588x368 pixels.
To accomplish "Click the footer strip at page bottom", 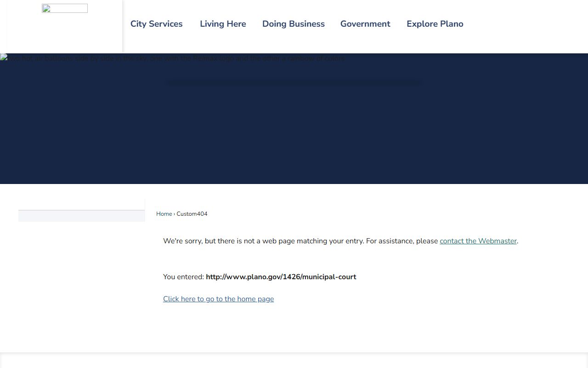I will [x=294, y=361].
